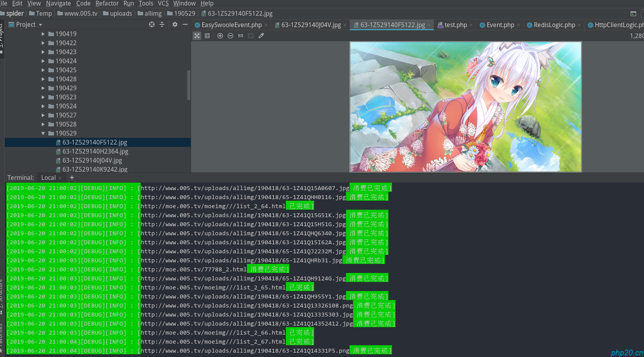
Task: Click the 190529 breadcrumb folder
Action: point(181,13)
